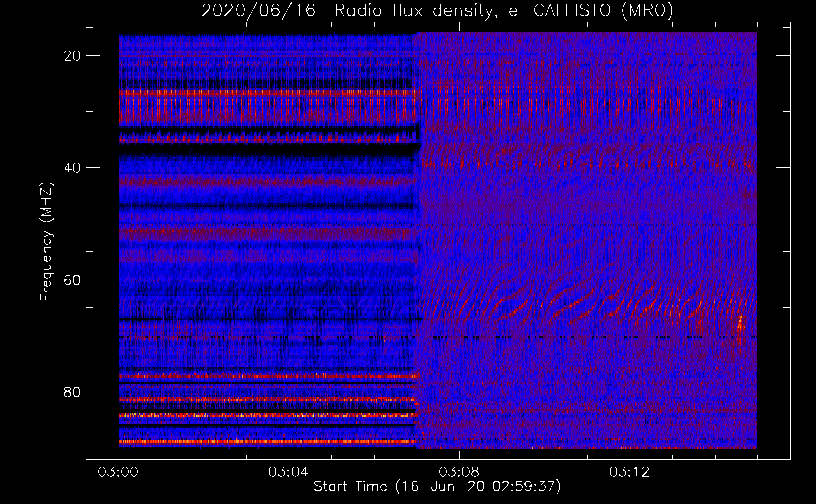
Task: Click the 80 MHz frequency tick label
Action: (72, 392)
